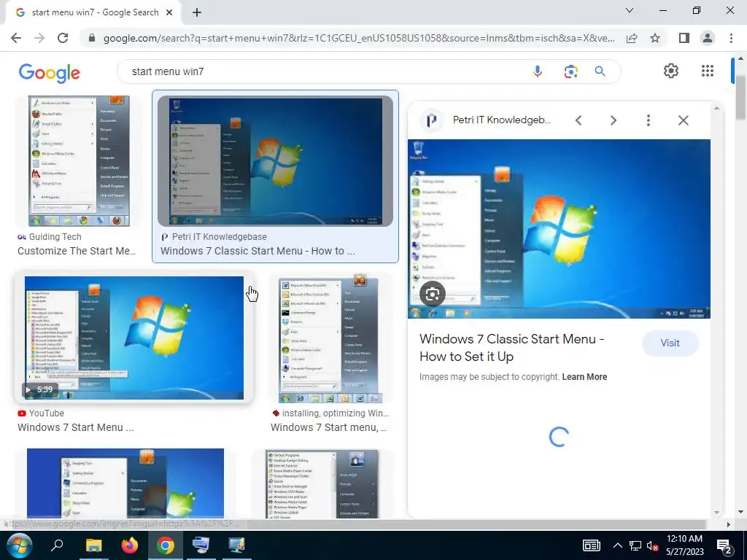Go to Google home via logo
Image resolution: width=747 pixels, height=560 pixels.
tap(50, 73)
